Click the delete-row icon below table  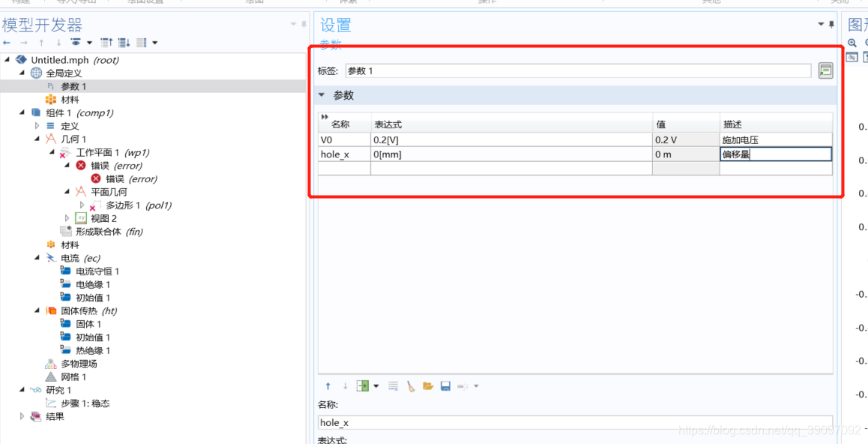click(393, 385)
